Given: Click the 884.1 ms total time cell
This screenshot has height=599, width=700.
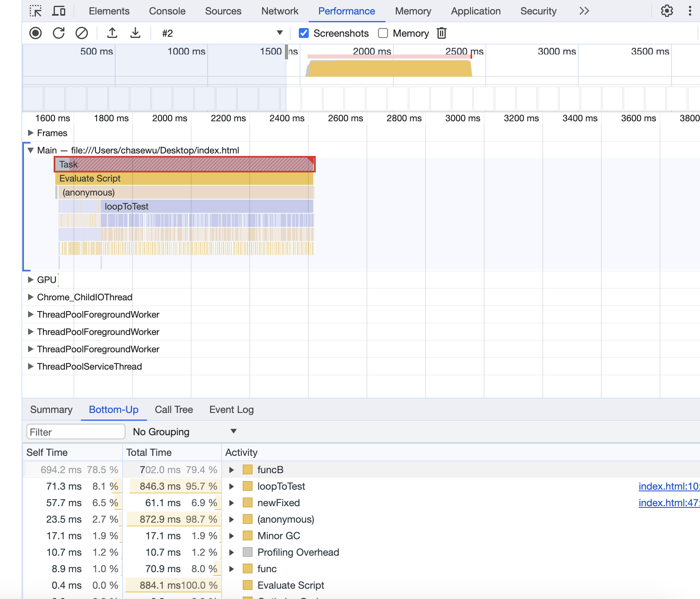Looking at the screenshot, I should point(172,585).
